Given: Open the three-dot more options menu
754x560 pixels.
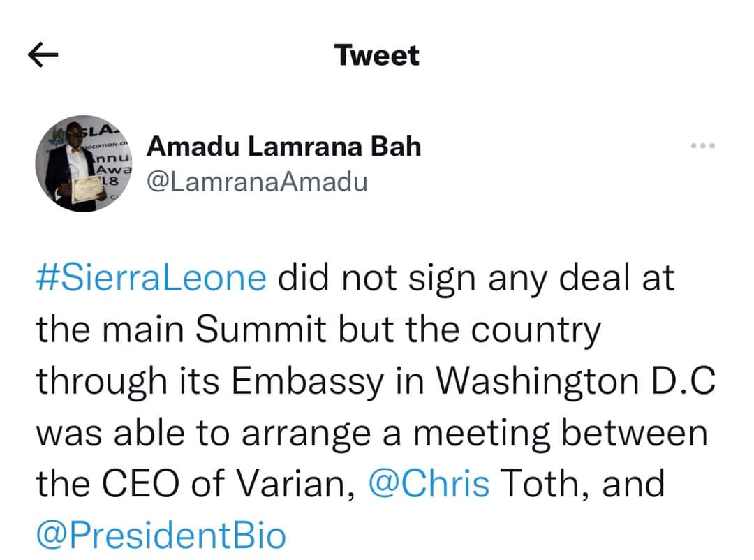Looking at the screenshot, I should pyautogui.click(x=702, y=146).
